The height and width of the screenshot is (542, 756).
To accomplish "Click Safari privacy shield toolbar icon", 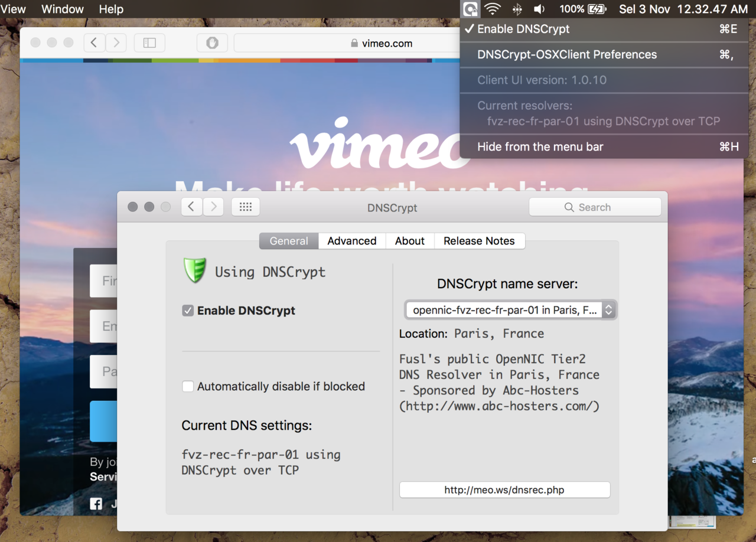I will click(212, 43).
